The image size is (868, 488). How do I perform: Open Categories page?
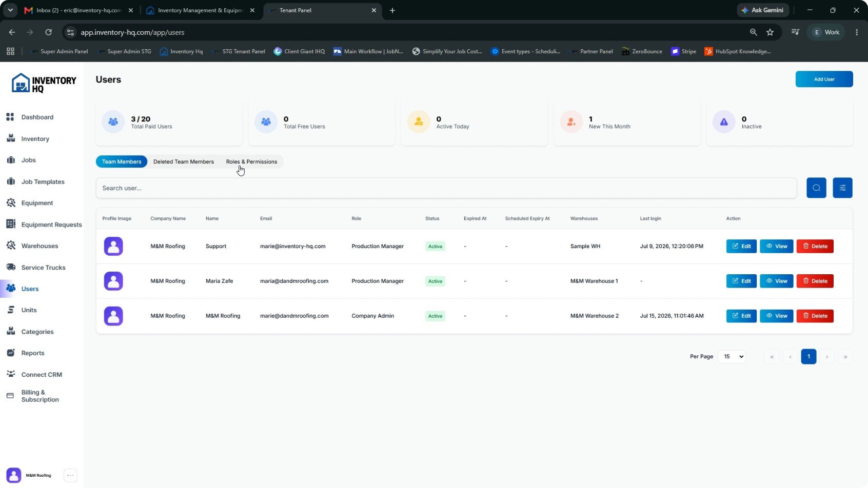37,332
